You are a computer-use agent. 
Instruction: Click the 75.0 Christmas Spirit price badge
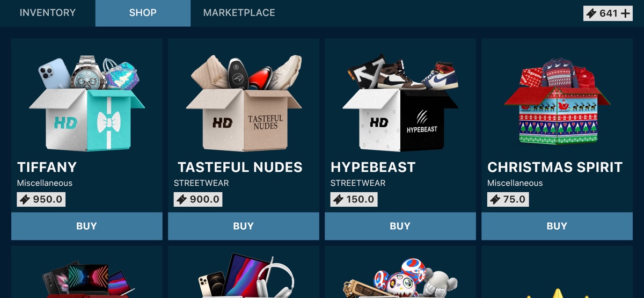coord(508,199)
